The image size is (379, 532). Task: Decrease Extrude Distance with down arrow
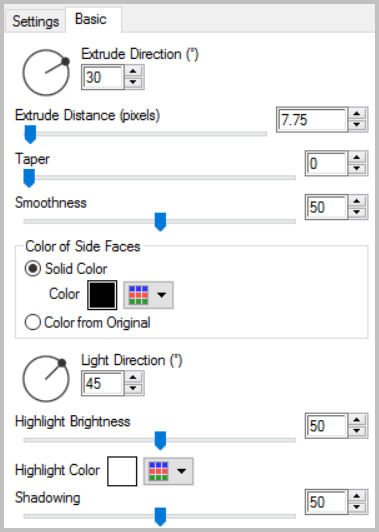click(357, 125)
